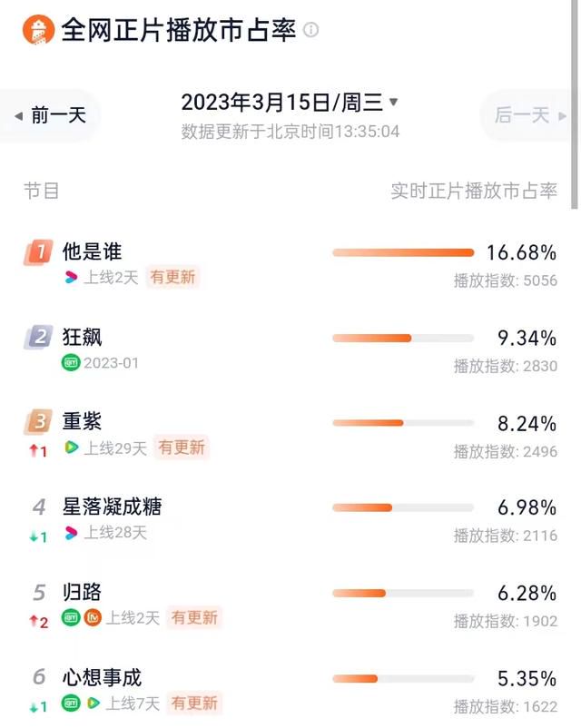Tap the Tencent Video icon under 心想事成
This screenshot has width=581, height=728.
pyautogui.click(x=94, y=703)
